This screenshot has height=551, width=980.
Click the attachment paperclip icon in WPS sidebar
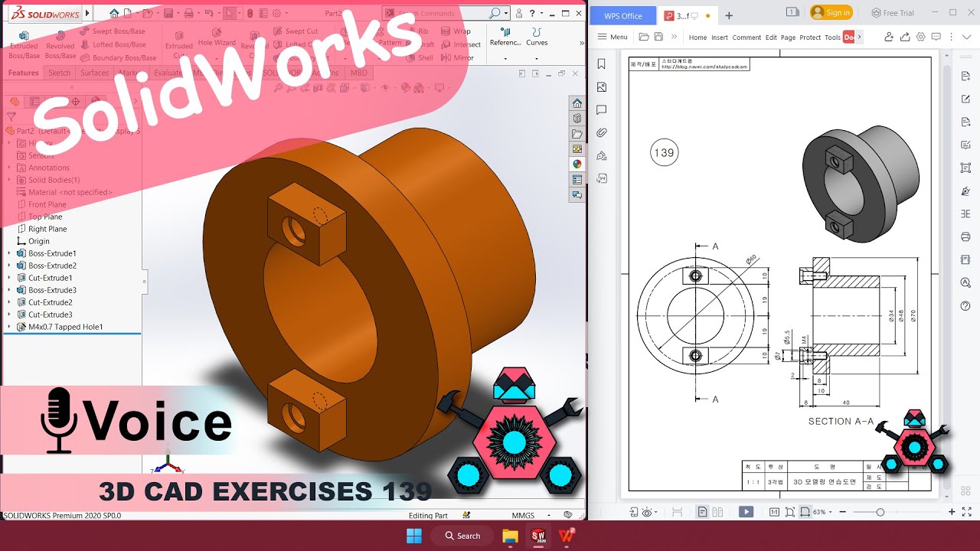pyautogui.click(x=602, y=132)
